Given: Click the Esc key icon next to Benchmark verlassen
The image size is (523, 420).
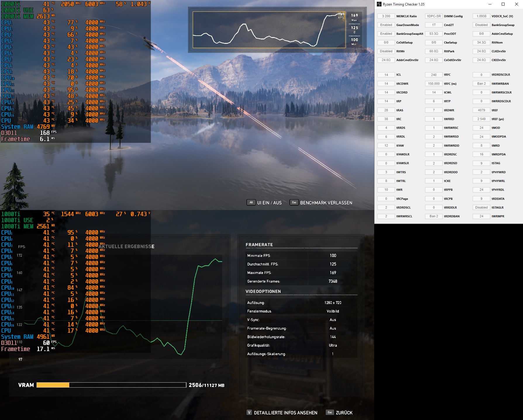Looking at the screenshot, I should point(294,202).
